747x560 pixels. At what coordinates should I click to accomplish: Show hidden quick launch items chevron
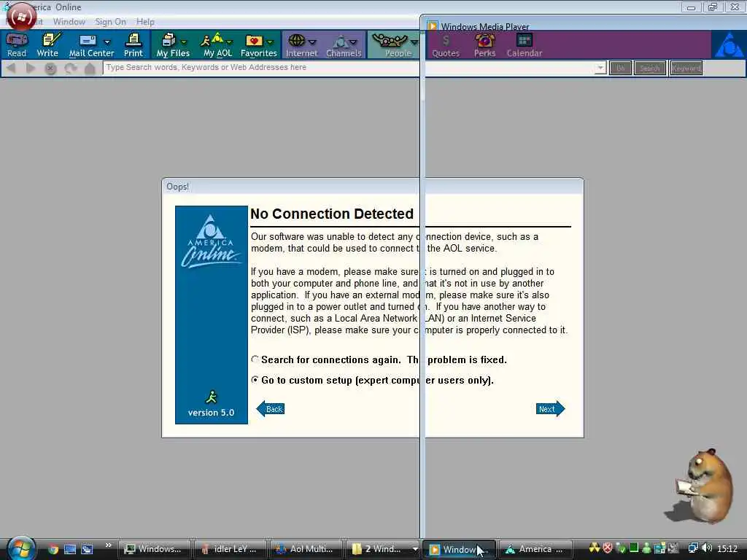[x=108, y=545]
